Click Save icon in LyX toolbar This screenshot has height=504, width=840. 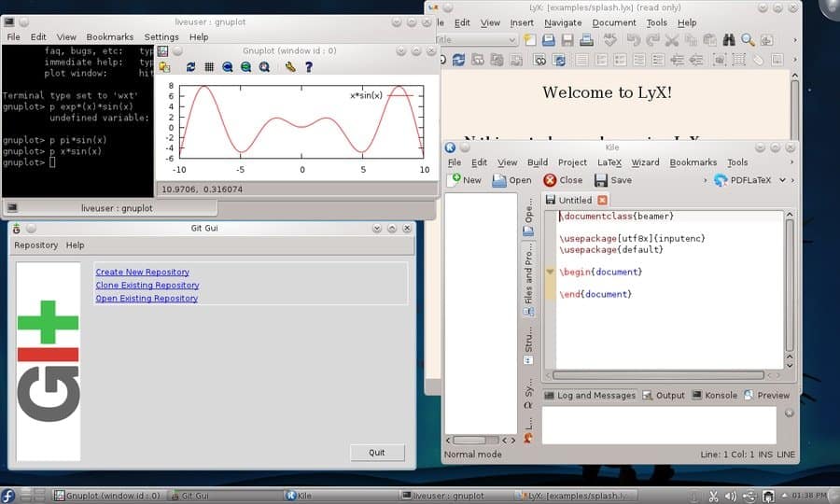(567, 39)
